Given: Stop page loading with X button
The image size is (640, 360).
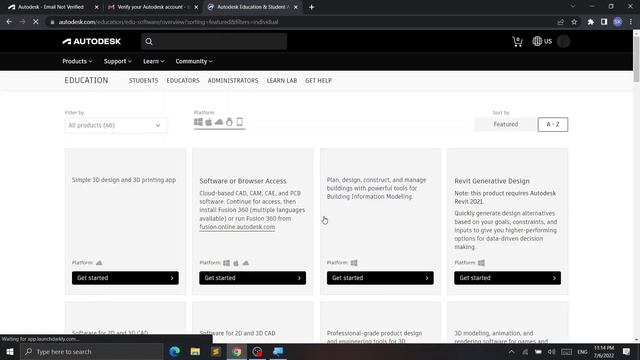Looking at the screenshot, I should click(36, 22).
